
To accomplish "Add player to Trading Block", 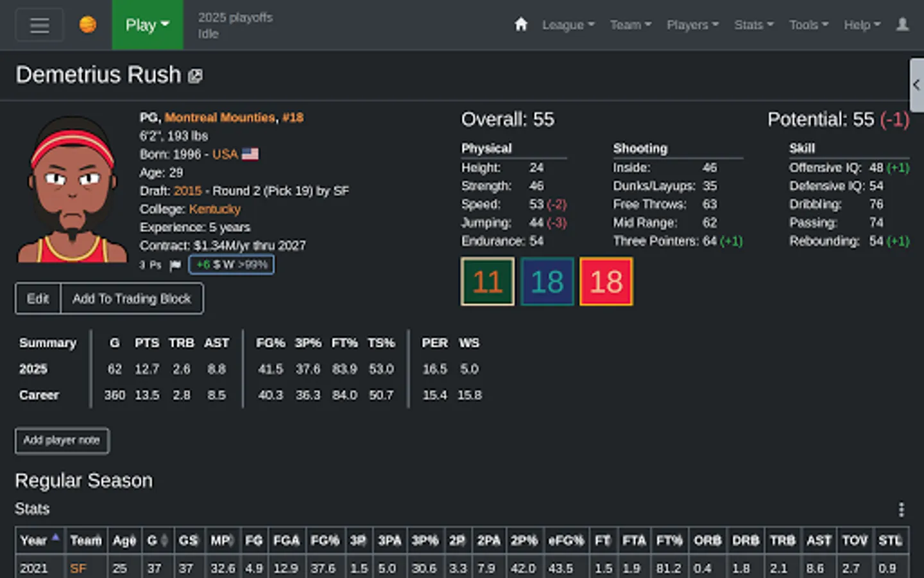I will point(132,299).
